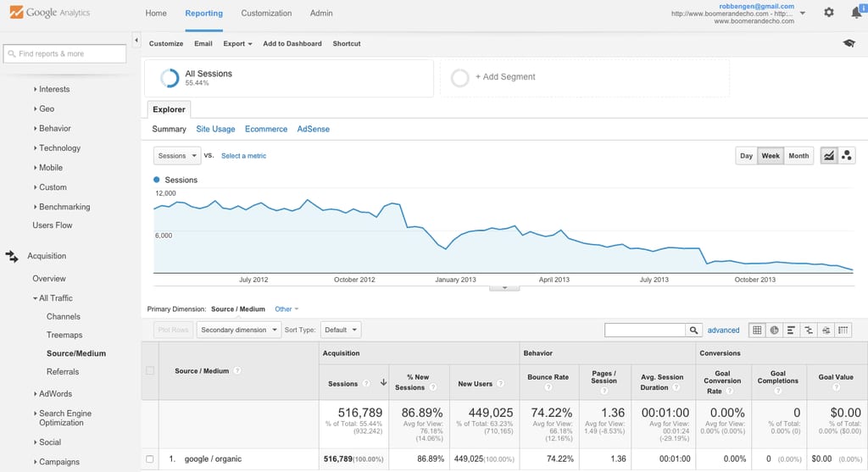Open the Secondary dimension dropdown
This screenshot has width=868, height=472.
pyautogui.click(x=238, y=330)
